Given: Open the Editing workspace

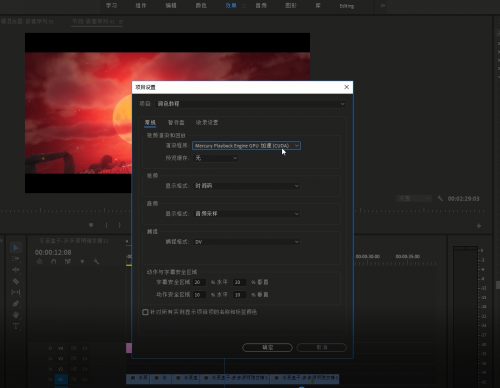Looking at the screenshot, I should pos(347,6).
